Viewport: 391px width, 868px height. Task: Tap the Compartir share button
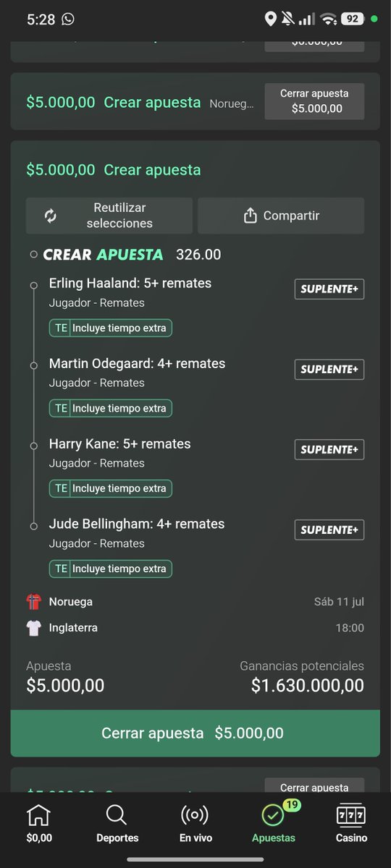tap(281, 216)
